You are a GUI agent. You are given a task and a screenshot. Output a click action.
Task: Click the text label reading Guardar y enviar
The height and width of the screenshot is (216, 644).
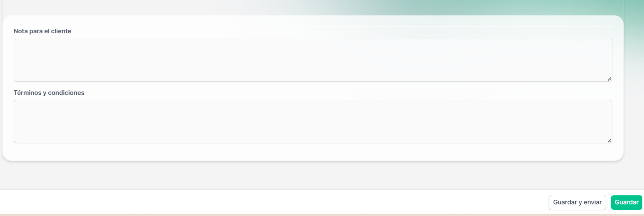tap(577, 202)
